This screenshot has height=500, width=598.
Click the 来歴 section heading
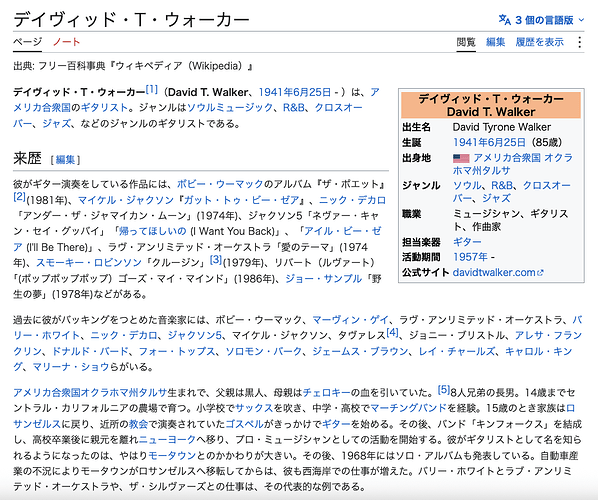[x=27, y=158]
